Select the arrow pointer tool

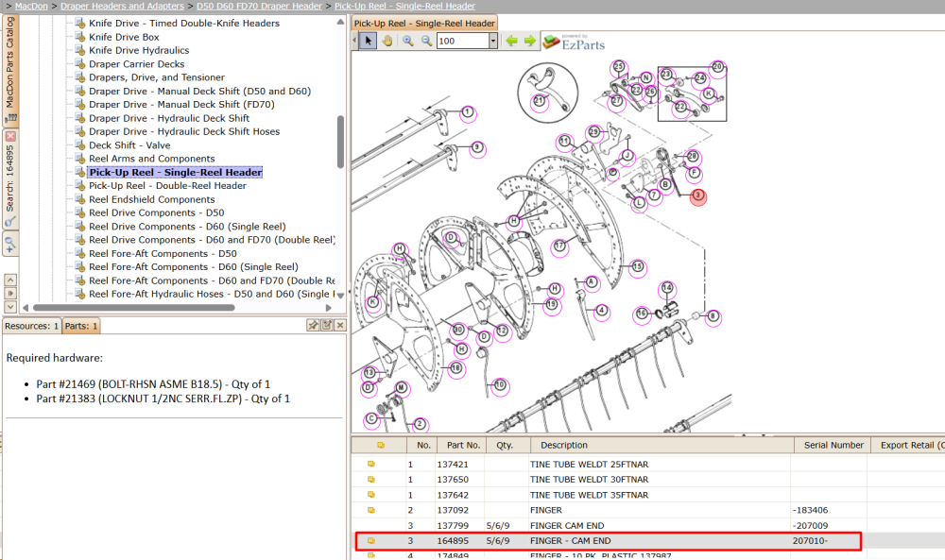pyautogui.click(x=368, y=41)
